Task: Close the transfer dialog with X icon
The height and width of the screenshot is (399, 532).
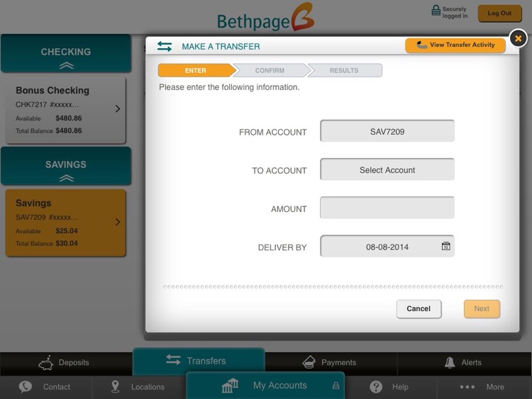Action: pyautogui.click(x=518, y=38)
